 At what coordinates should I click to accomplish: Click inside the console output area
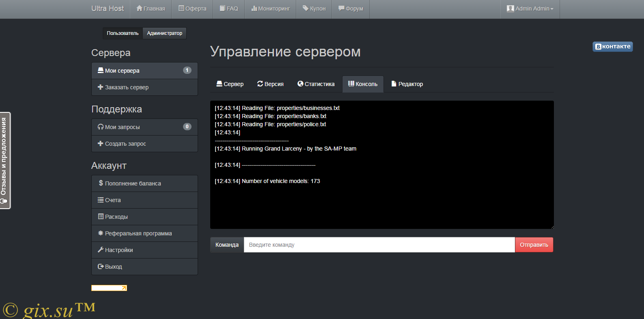click(x=382, y=165)
